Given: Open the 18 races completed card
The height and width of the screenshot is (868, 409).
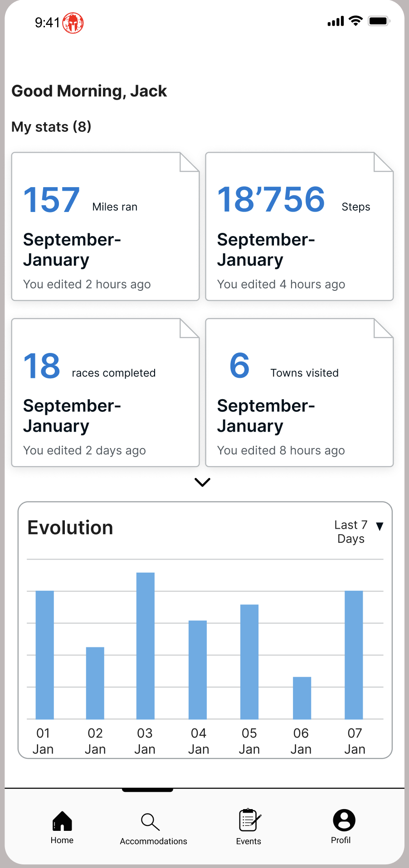Looking at the screenshot, I should [x=105, y=393].
